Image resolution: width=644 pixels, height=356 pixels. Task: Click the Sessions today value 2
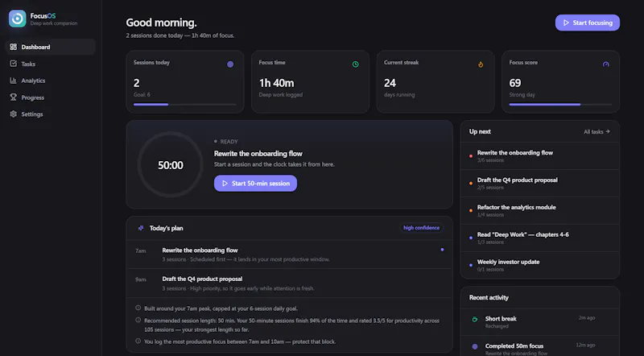tap(136, 83)
